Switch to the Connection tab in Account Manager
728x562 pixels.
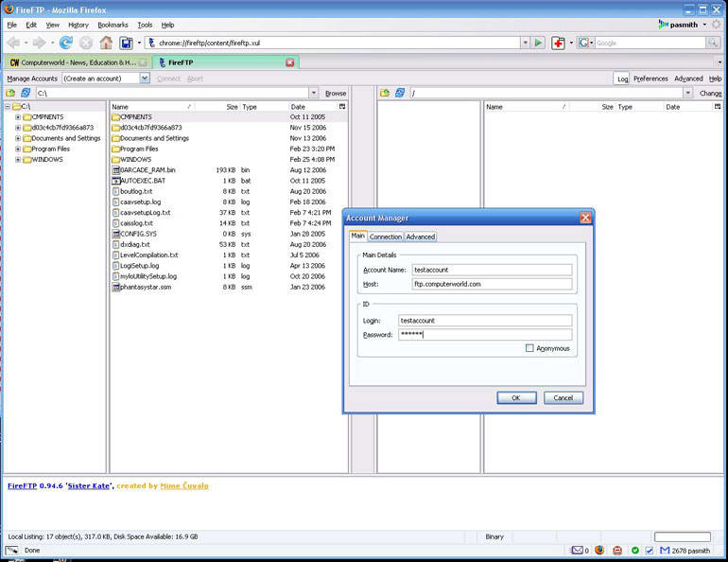pyautogui.click(x=386, y=237)
